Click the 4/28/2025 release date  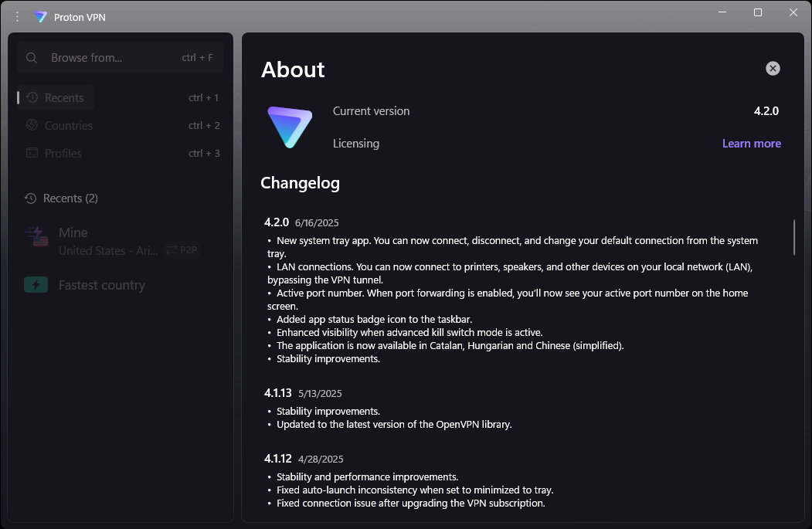321,459
